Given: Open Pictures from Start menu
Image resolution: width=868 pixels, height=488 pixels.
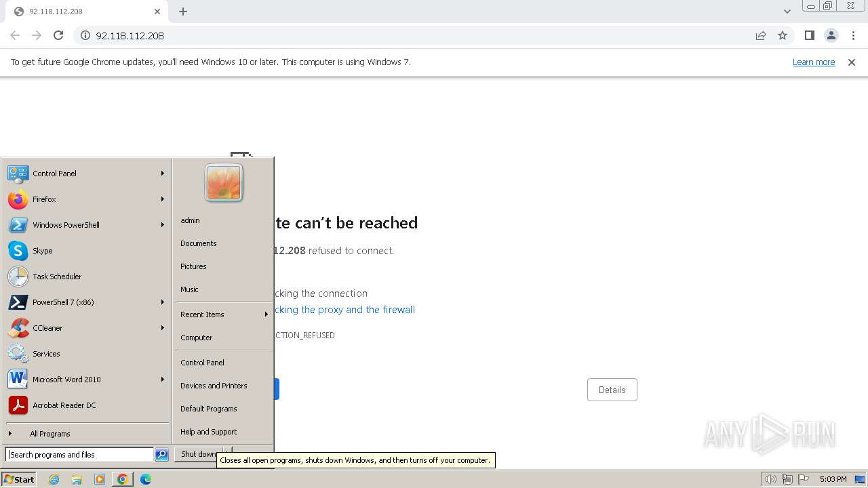Looking at the screenshot, I should [224, 266].
